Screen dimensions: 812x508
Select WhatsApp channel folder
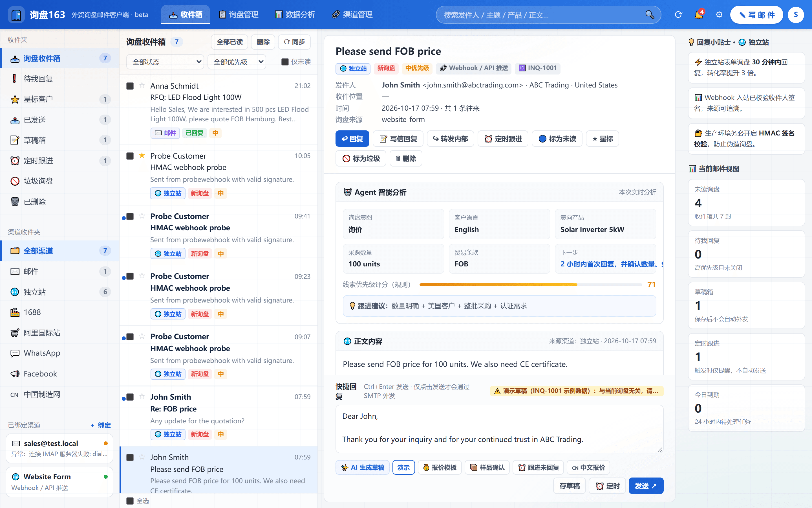(60, 353)
